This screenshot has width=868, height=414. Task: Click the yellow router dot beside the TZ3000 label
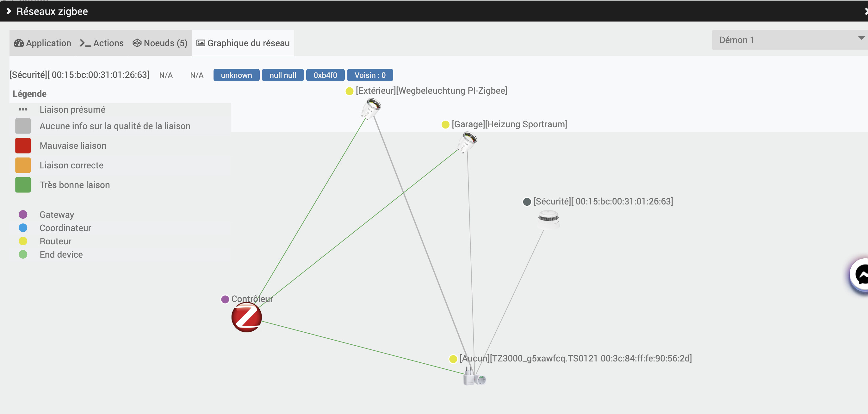tap(453, 359)
